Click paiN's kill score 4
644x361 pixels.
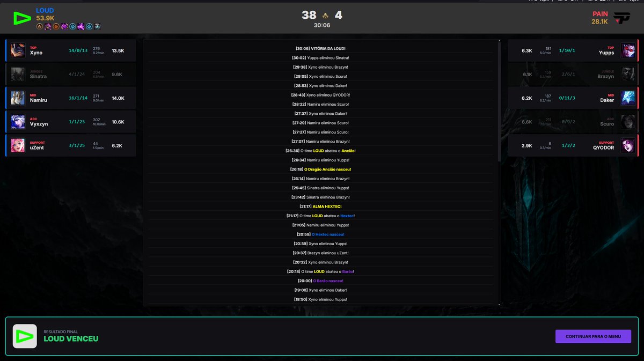click(x=338, y=15)
